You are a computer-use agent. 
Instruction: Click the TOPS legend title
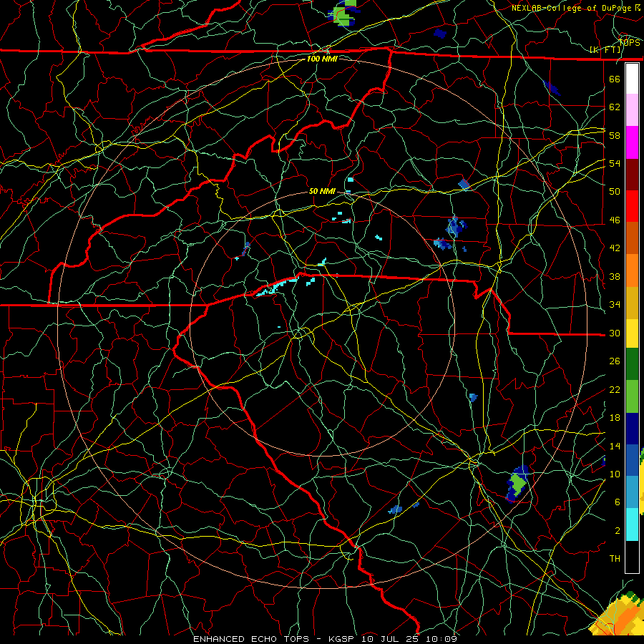point(629,42)
